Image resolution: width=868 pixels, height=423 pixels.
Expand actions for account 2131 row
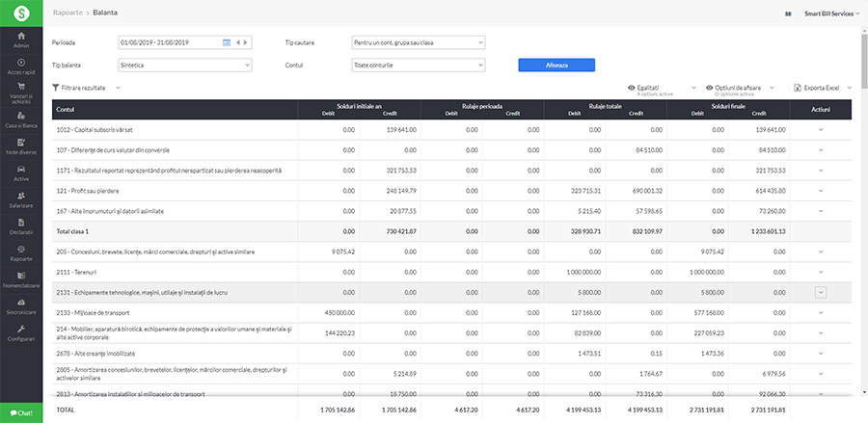point(821,292)
